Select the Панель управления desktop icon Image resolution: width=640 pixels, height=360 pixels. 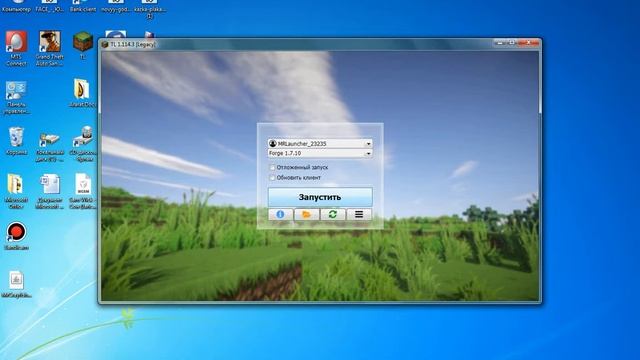tap(16, 97)
